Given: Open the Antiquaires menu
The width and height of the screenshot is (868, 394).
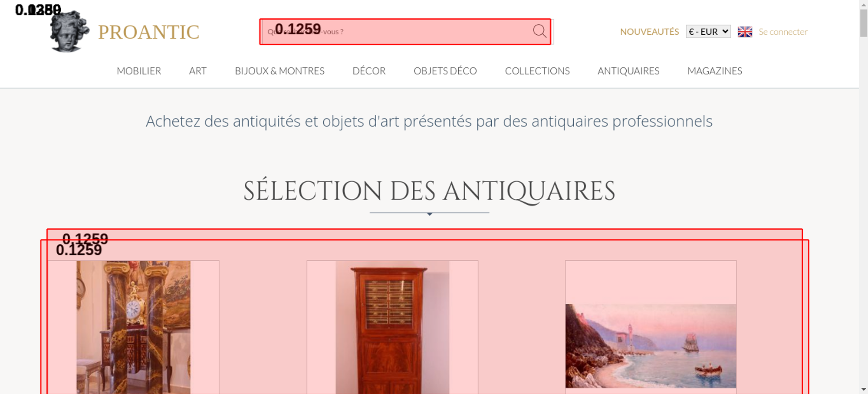Looking at the screenshot, I should (x=628, y=71).
